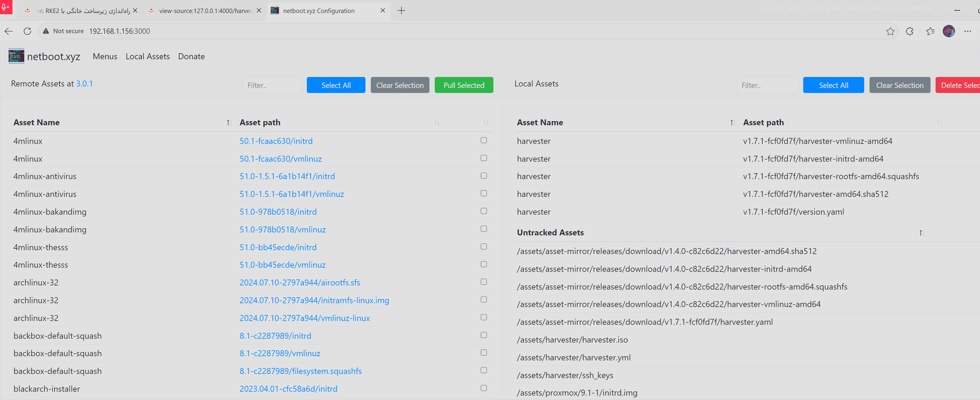The width and height of the screenshot is (980, 400).
Task: Sort remote assets by Asset path arrows
Action: click(436, 123)
